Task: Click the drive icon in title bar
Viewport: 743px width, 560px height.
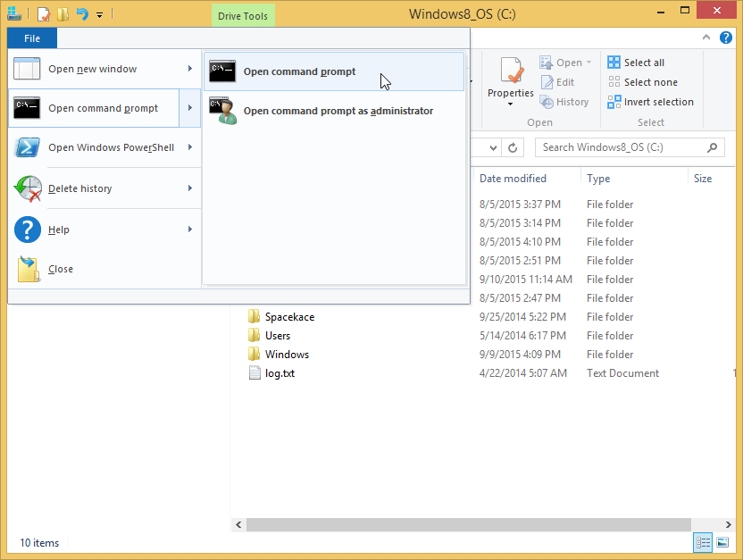Action: pos(14,13)
